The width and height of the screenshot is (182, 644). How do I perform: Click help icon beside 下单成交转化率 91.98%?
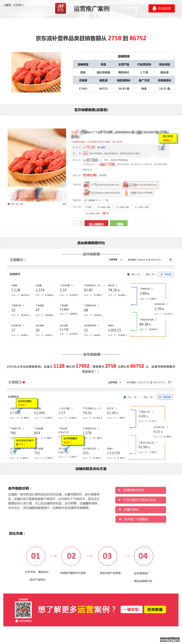[x=156, y=443]
